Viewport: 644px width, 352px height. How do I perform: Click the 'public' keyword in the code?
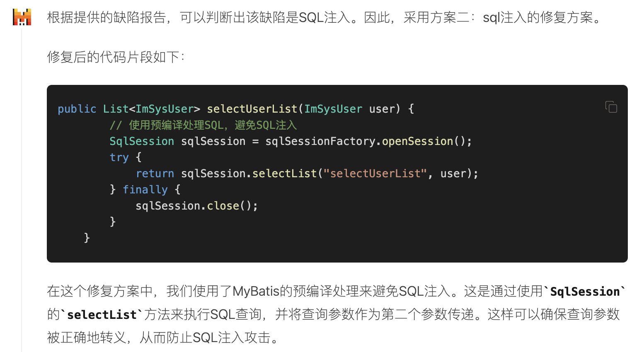tap(77, 109)
